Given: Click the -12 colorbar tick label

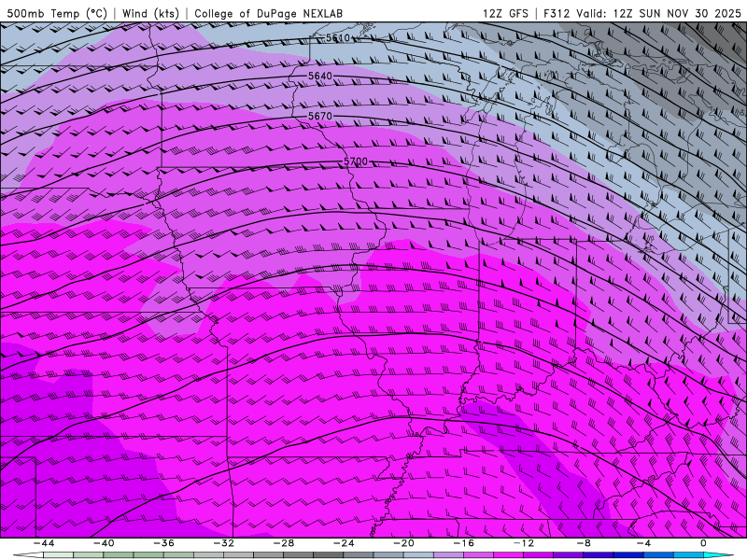Looking at the screenshot, I should (524, 543).
